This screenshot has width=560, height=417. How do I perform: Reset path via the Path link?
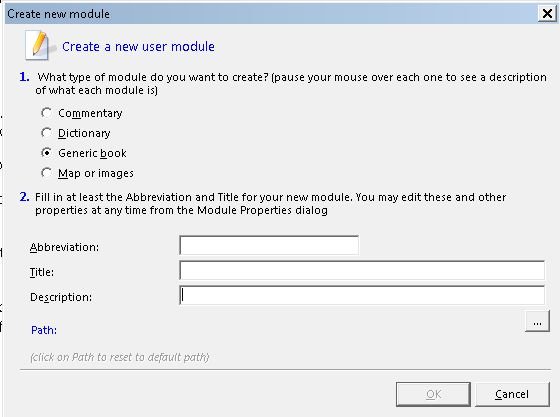click(44, 330)
